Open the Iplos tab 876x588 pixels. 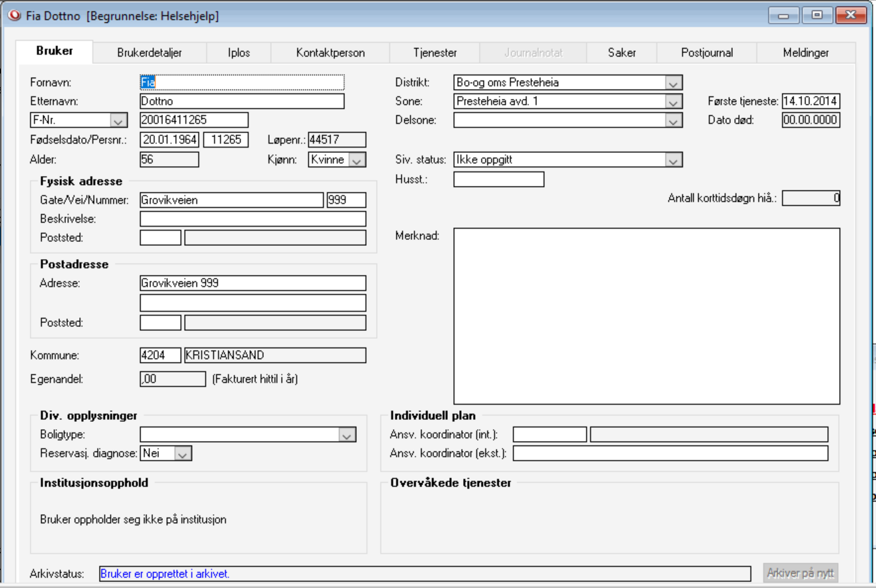(239, 53)
